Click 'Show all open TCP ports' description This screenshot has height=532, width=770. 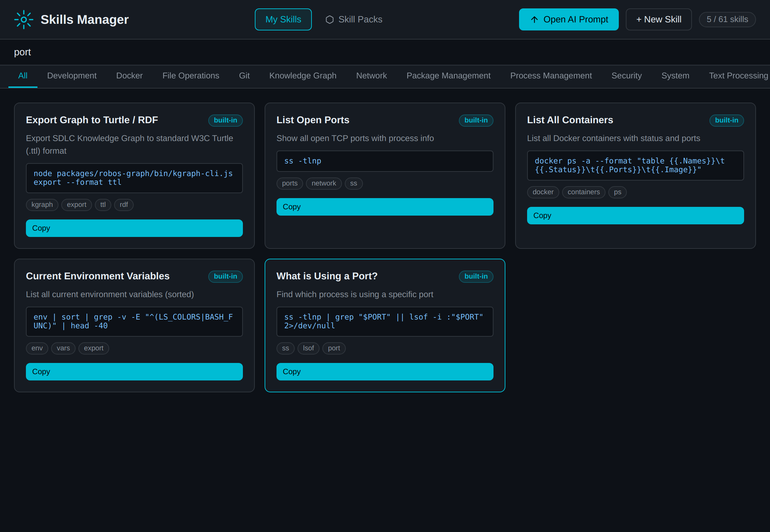pyautogui.click(x=355, y=139)
